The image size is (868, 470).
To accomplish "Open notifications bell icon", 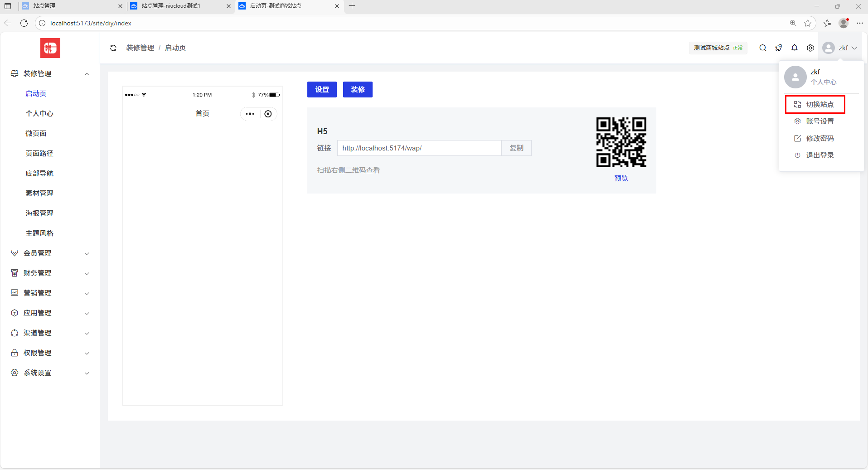I will pos(795,48).
